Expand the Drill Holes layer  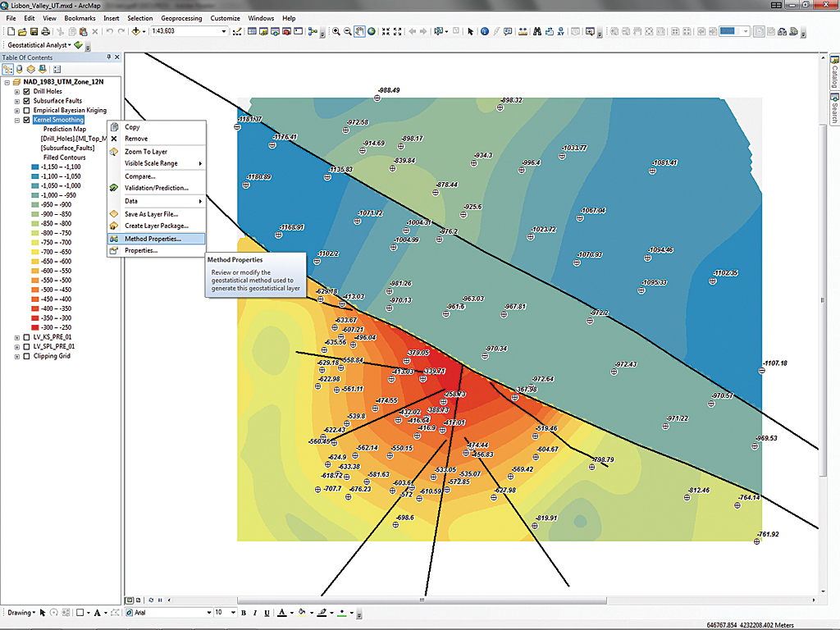pyautogui.click(x=16, y=91)
